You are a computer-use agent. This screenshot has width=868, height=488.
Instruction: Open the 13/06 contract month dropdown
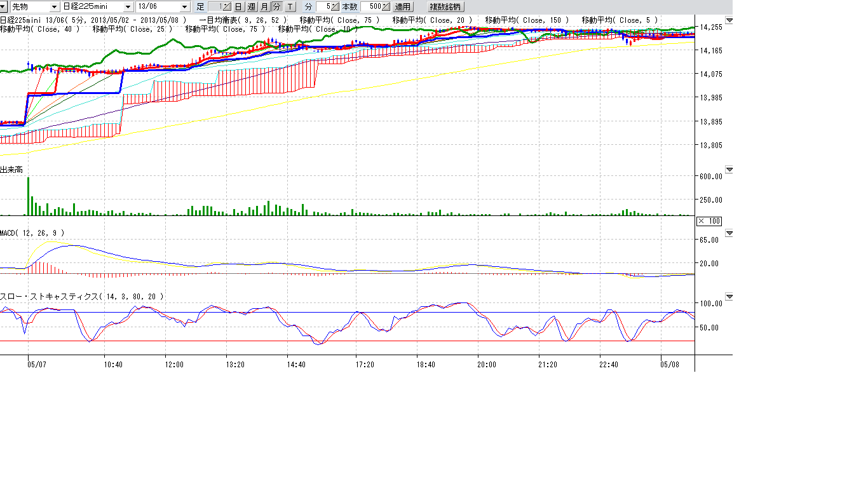point(185,6)
